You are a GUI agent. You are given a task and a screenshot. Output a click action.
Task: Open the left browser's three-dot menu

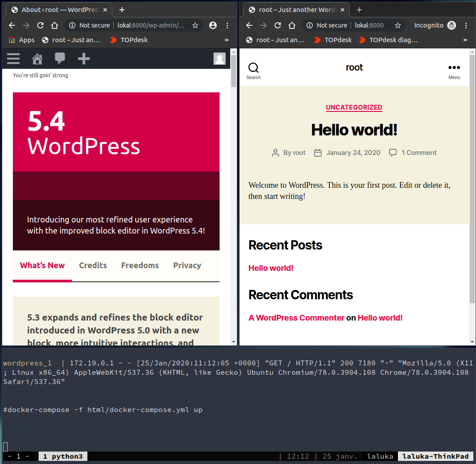[x=228, y=25]
